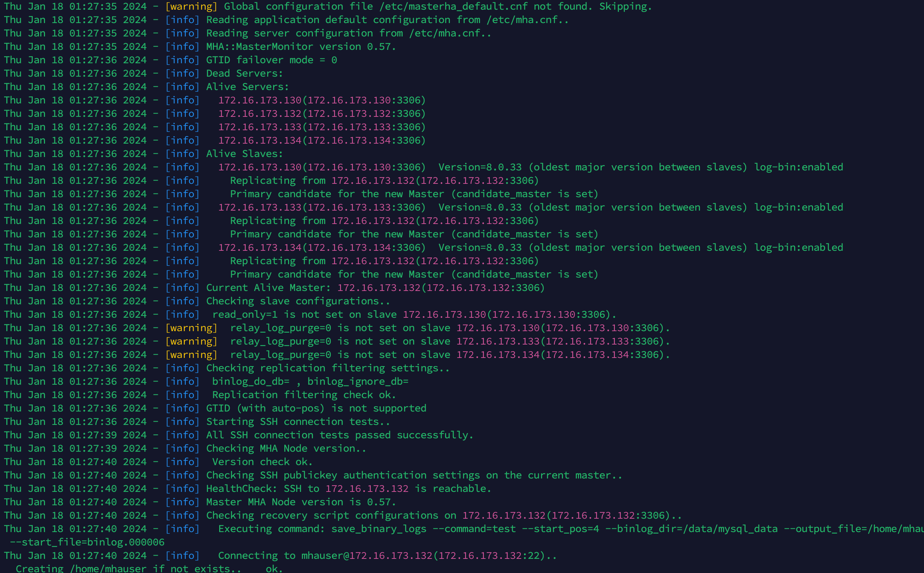The height and width of the screenshot is (573, 924).
Task: Click the binlog_do_db= setting text
Action: click(x=250, y=382)
